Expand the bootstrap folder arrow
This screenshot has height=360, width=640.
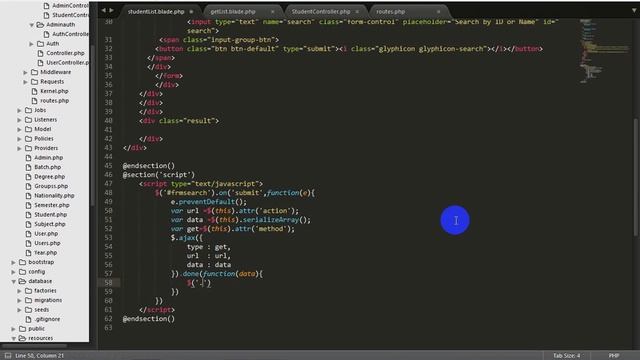pos(13,262)
